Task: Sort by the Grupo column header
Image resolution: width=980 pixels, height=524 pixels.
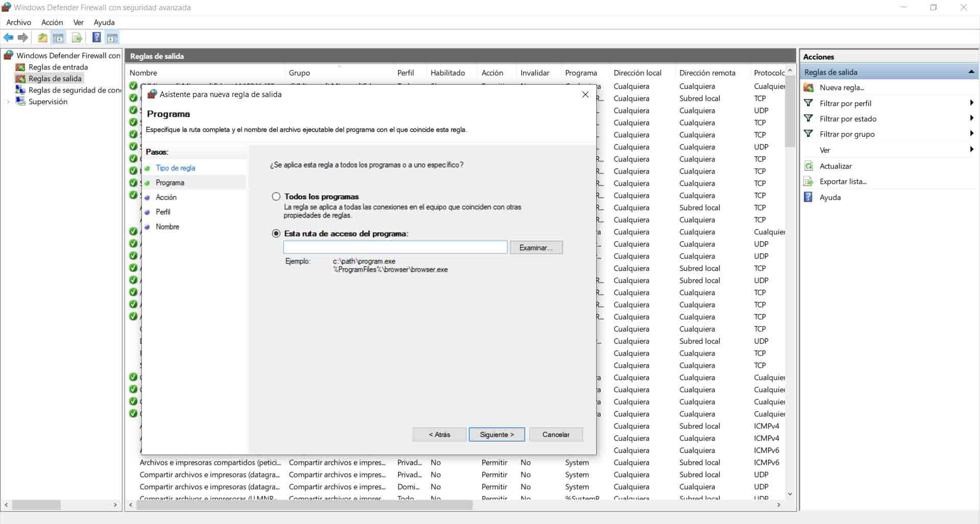Action: pyautogui.click(x=300, y=73)
